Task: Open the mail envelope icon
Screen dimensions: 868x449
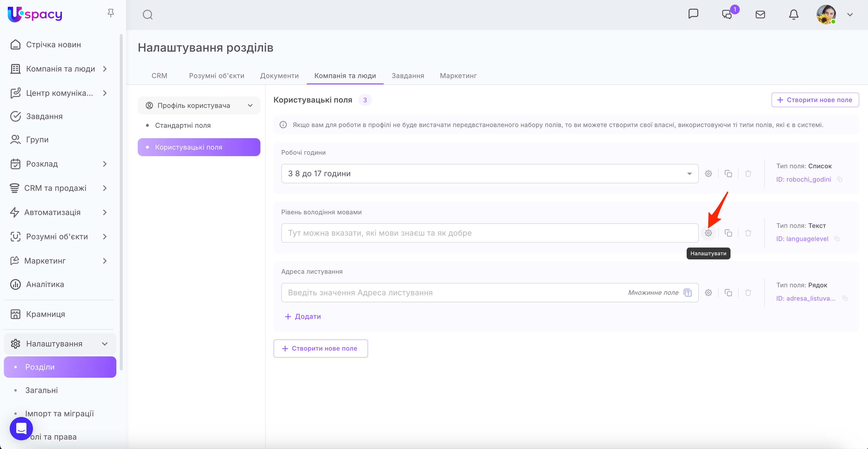Action: (x=760, y=15)
